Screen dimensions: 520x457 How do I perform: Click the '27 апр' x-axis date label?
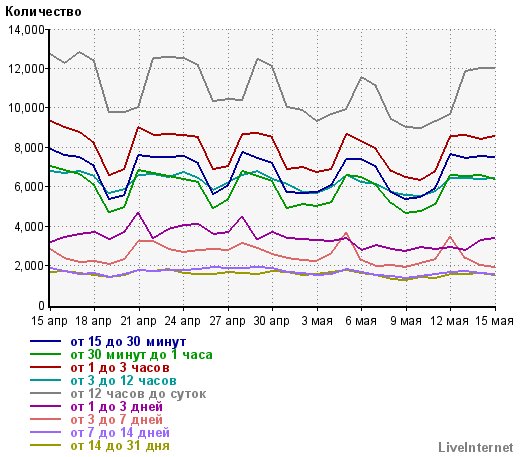[227, 321]
